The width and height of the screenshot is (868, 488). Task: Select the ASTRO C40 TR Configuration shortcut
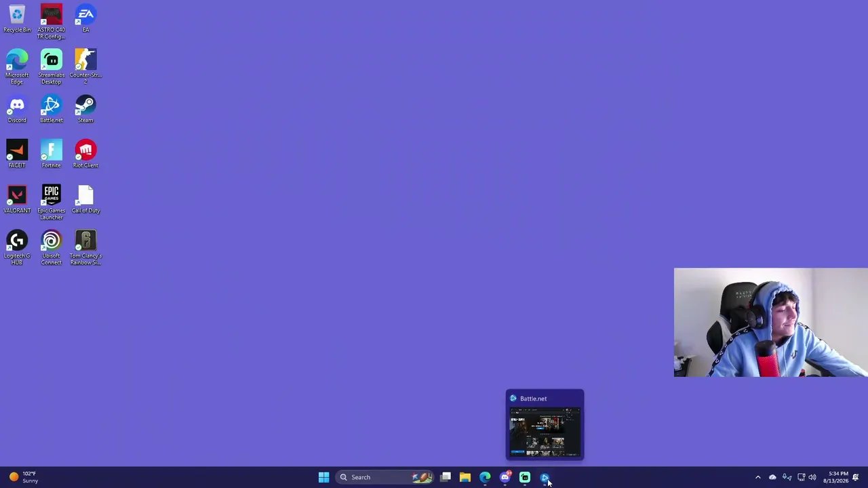click(51, 22)
